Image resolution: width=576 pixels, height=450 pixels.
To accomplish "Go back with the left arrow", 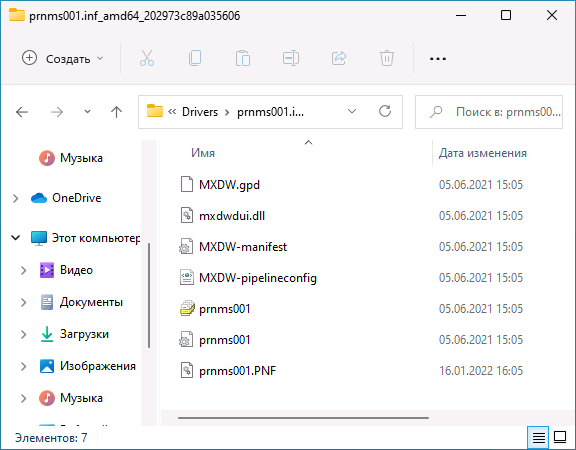I will click(22, 112).
